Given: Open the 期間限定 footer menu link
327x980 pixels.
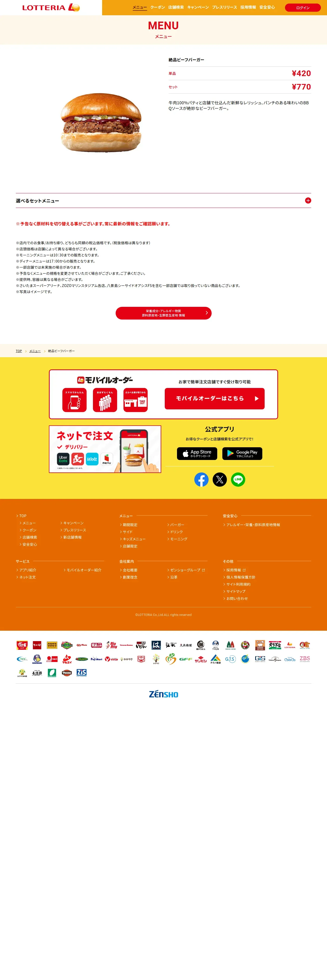Looking at the screenshot, I should coord(130,525).
